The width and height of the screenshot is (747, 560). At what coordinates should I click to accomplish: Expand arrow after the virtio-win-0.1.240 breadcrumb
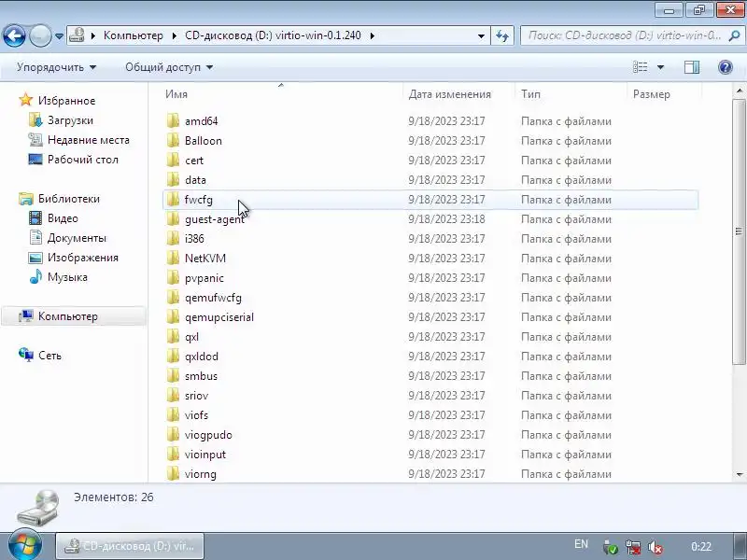point(372,35)
